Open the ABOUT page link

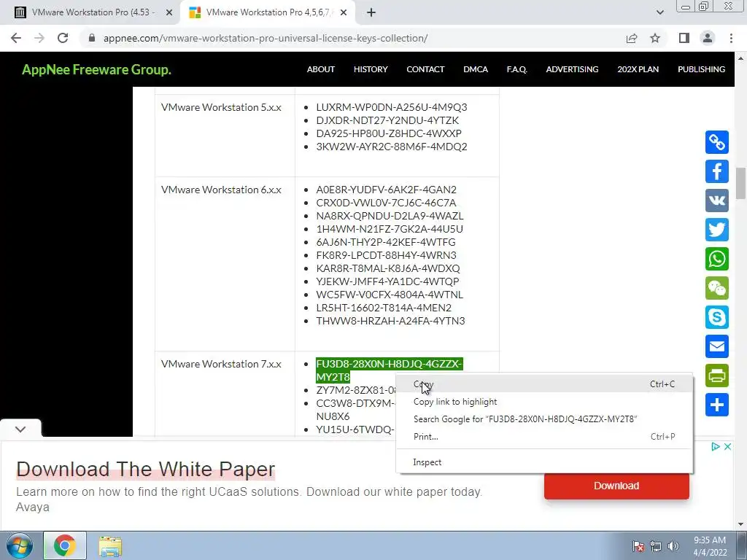coord(321,69)
